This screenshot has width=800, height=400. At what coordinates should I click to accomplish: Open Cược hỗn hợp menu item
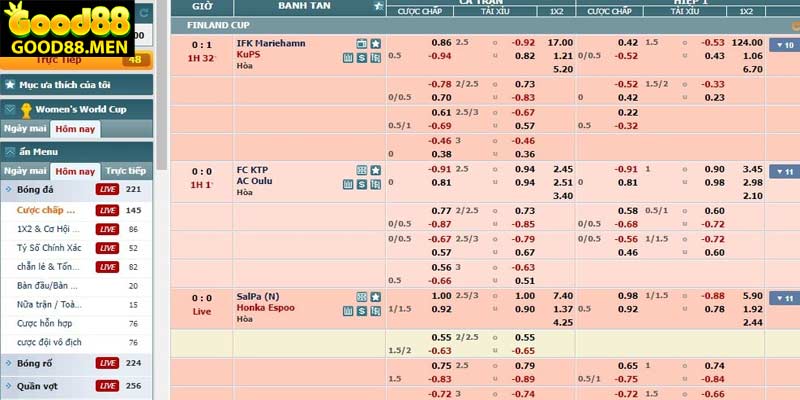44,323
